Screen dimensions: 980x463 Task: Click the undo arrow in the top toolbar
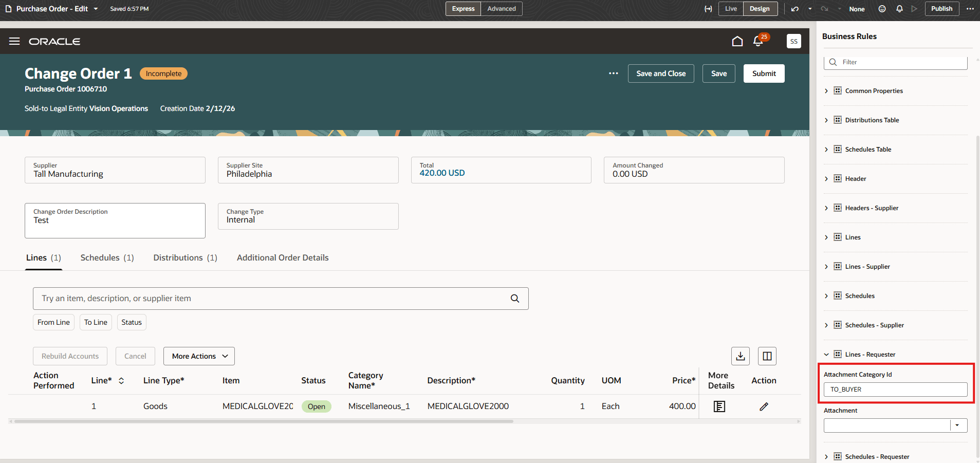point(794,9)
